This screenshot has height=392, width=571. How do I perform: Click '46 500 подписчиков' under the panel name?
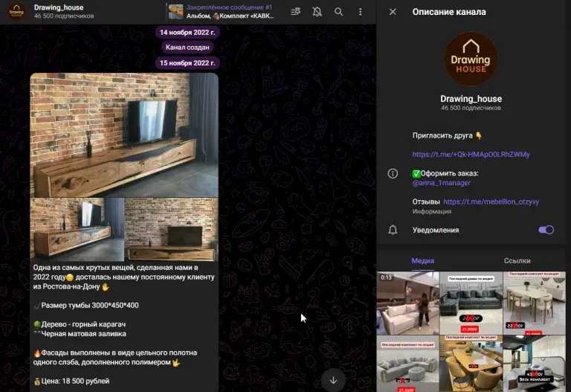point(471,108)
